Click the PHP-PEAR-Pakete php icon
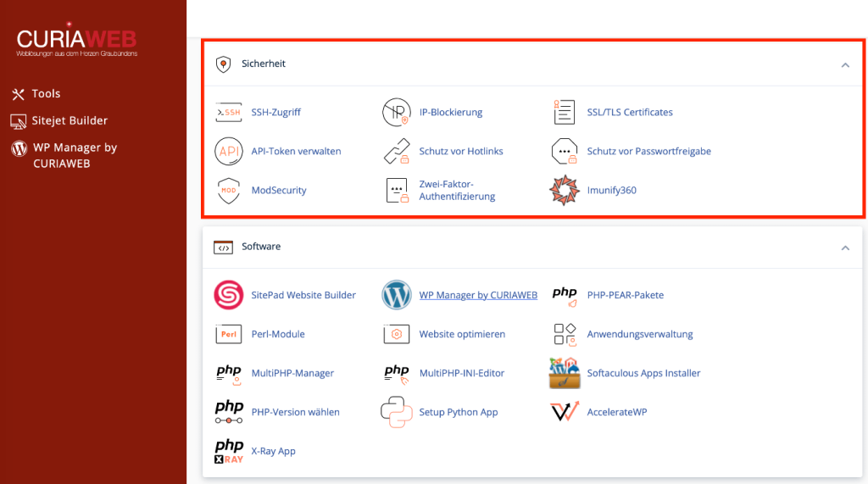 564,296
